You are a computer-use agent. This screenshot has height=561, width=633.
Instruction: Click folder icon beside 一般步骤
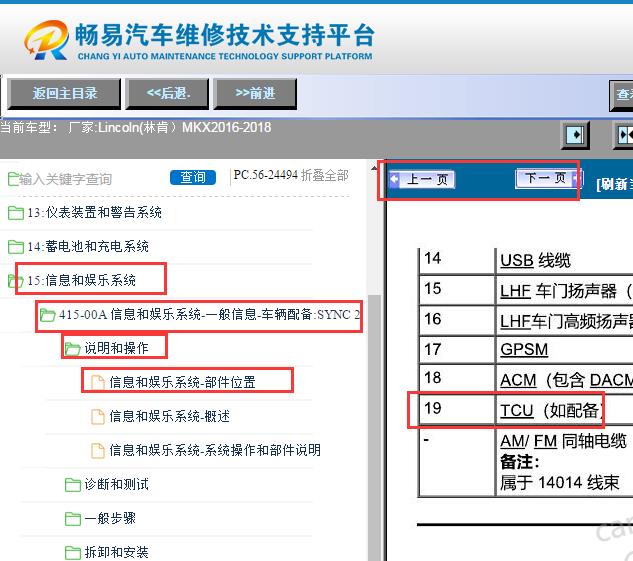(73, 518)
